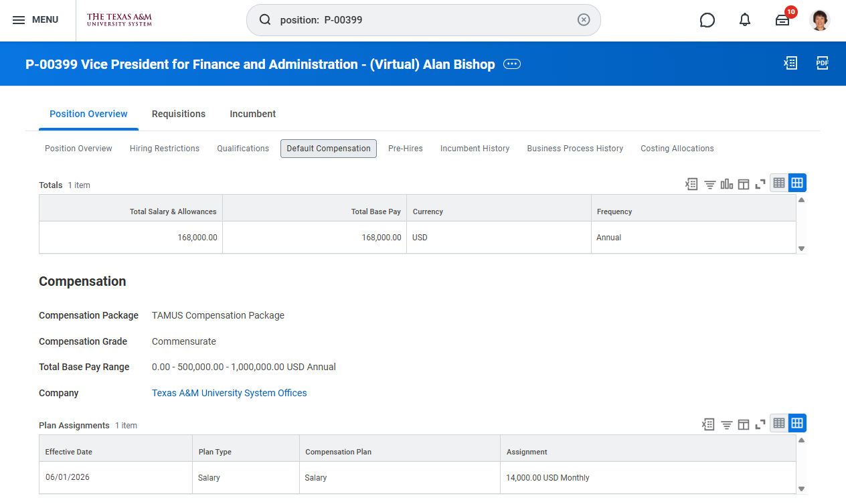Switch to the Incumbent tab
Screen dimensions: 846x504
pos(252,114)
